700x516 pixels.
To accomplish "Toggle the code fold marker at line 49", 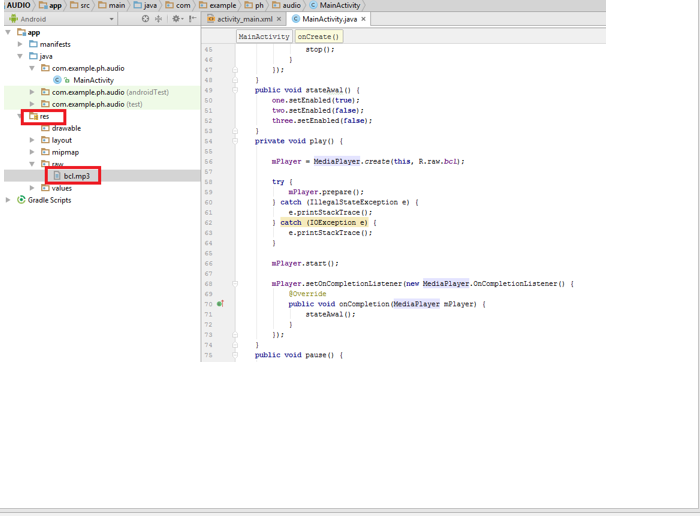I will click(235, 90).
